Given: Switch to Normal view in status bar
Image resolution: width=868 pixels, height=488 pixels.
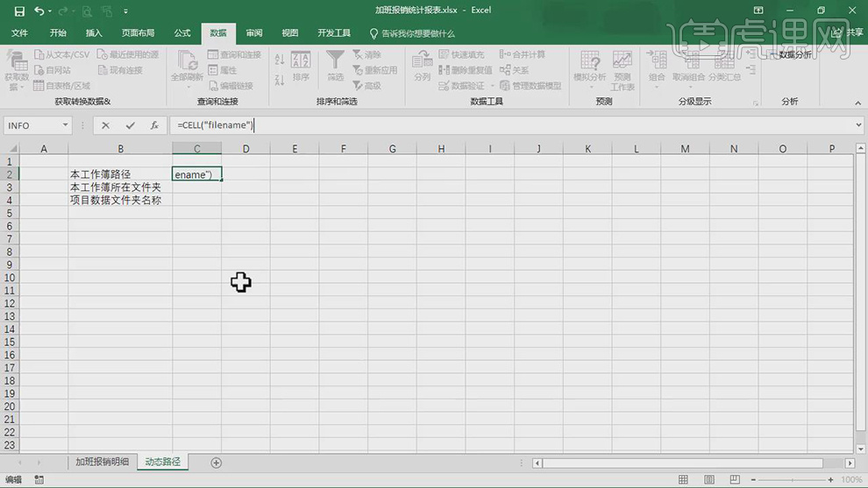Looking at the screenshot, I should 684,480.
